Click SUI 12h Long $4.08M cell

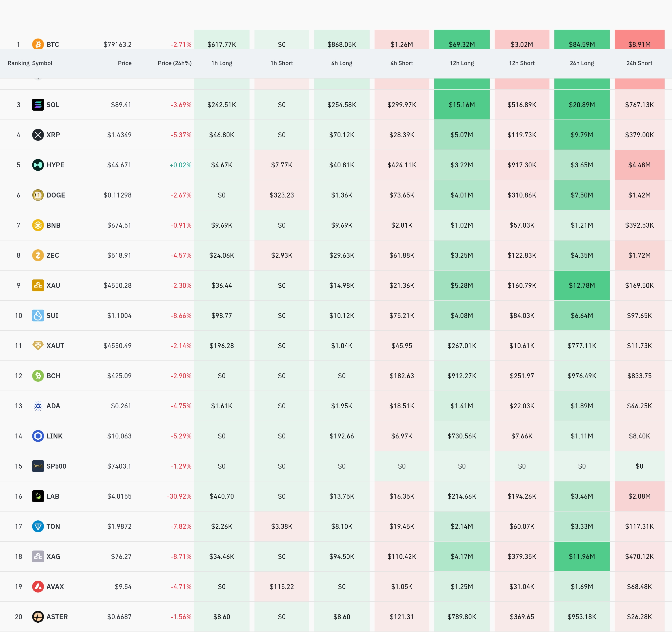pyautogui.click(x=462, y=316)
